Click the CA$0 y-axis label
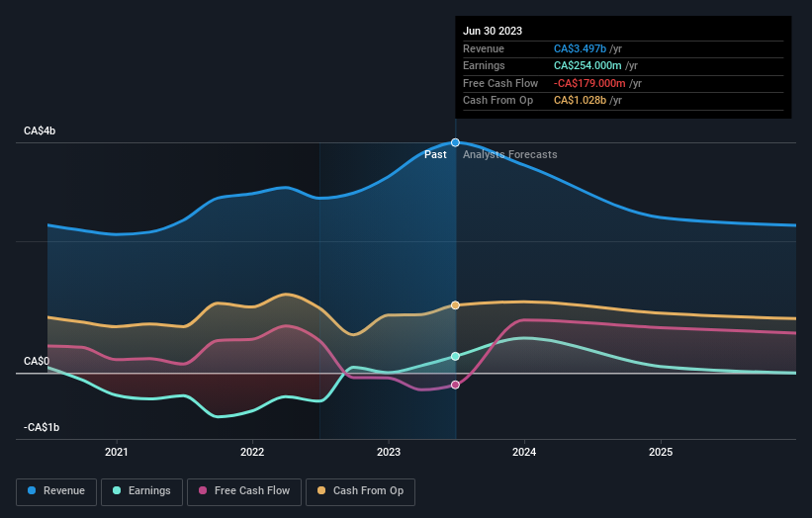 pos(37,361)
